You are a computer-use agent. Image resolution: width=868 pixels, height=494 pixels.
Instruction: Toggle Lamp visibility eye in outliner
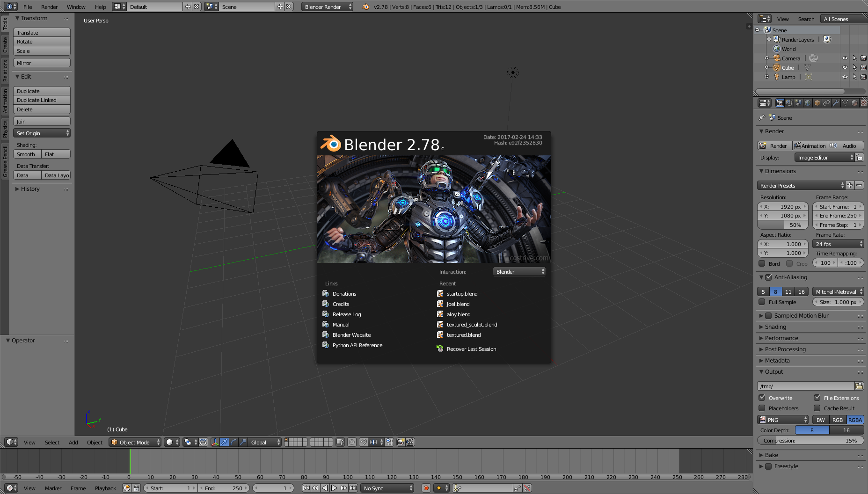pos(845,77)
